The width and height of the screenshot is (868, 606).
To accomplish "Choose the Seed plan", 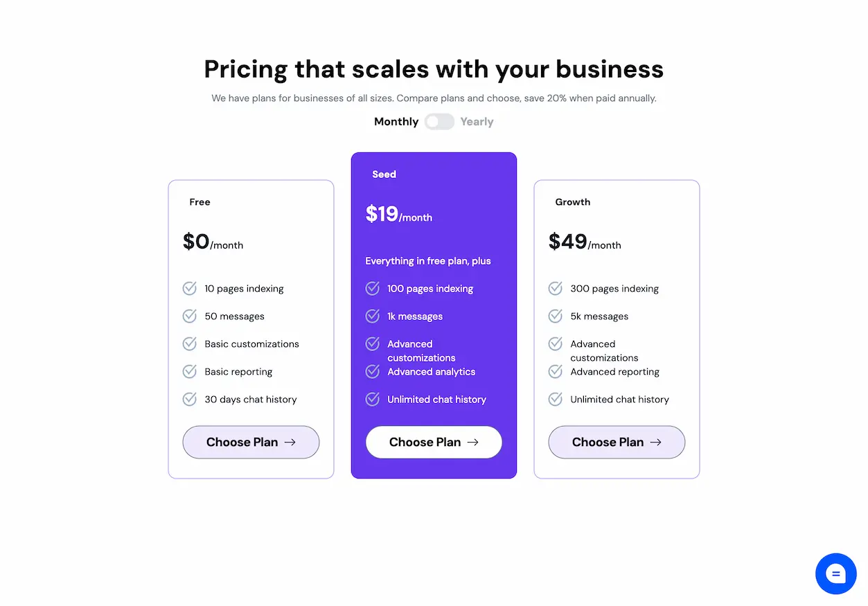I will [434, 442].
